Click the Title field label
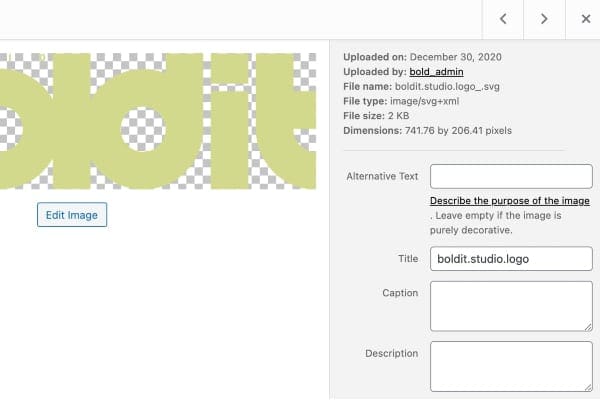Viewport: 600px width, 400px height. click(x=406, y=259)
